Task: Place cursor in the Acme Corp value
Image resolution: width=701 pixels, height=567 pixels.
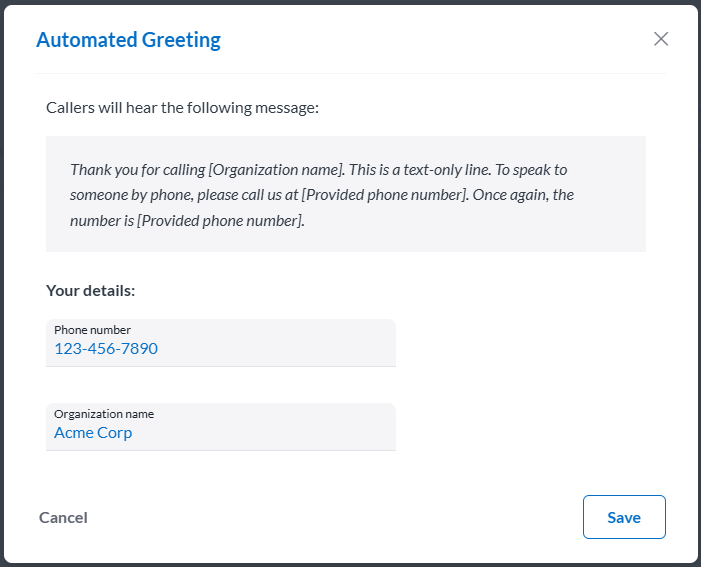Action: point(93,433)
